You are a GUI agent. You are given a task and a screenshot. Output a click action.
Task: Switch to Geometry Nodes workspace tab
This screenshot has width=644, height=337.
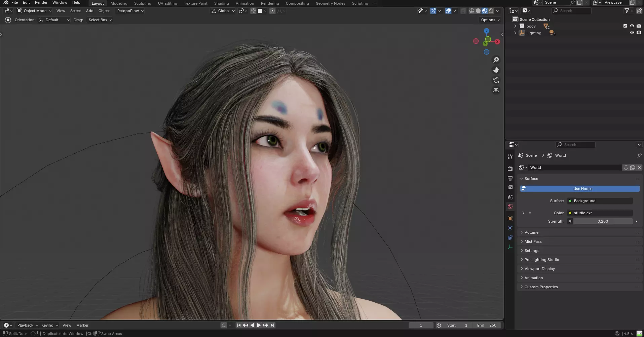[x=330, y=3]
